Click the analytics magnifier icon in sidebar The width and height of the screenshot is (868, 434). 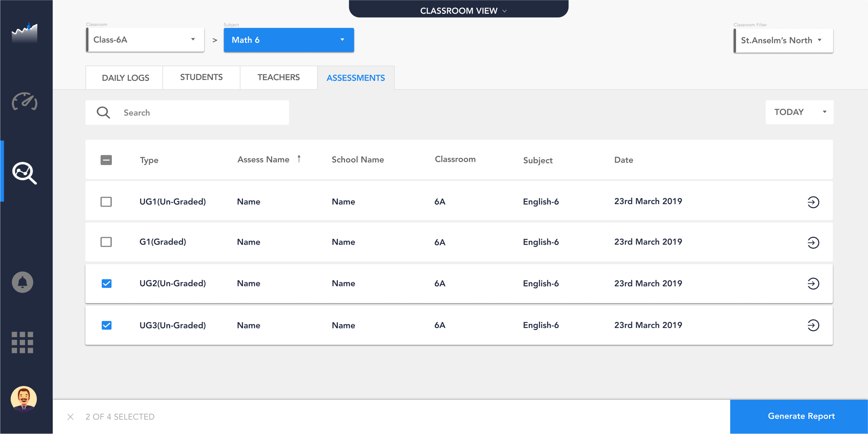pos(24,173)
